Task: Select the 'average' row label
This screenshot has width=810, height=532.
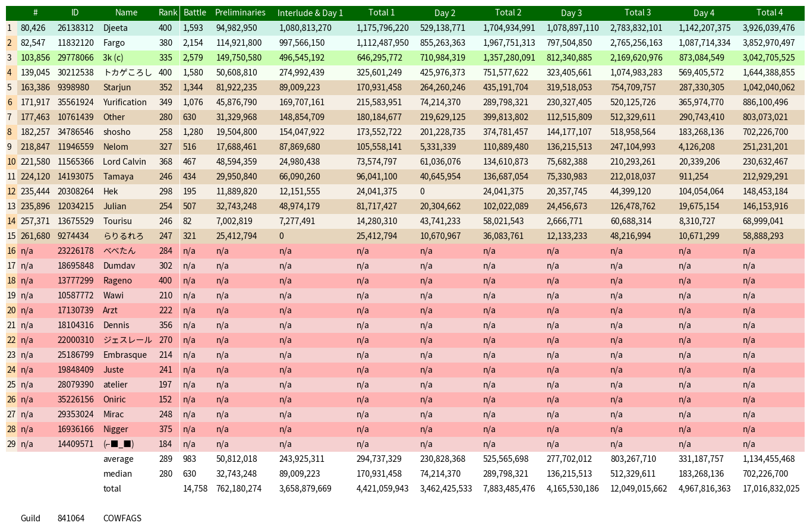Action: pyautogui.click(x=118, y=459)
